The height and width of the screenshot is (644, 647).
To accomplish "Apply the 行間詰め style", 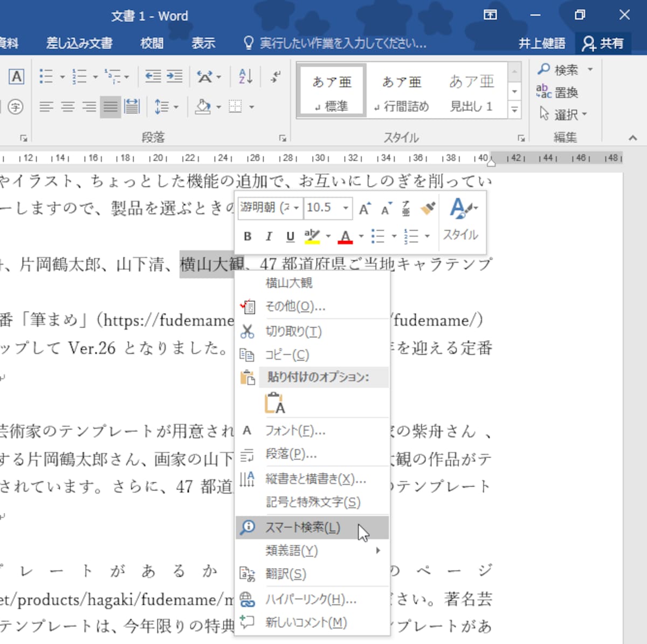I will (x=402, y=91).
